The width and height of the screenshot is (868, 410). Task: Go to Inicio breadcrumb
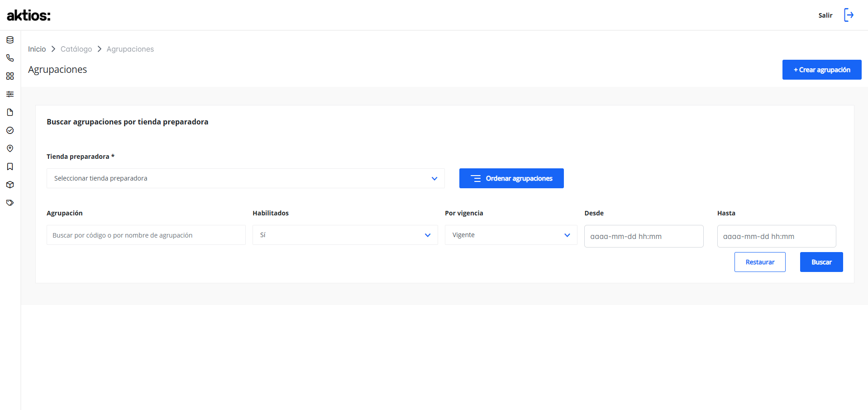(37, 49)
